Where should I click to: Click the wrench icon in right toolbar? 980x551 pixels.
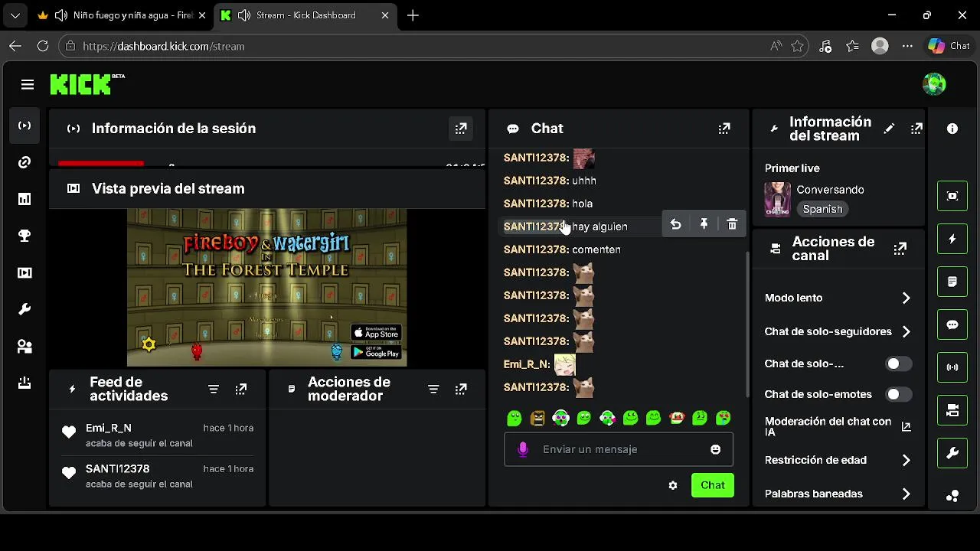click(952, 453)
